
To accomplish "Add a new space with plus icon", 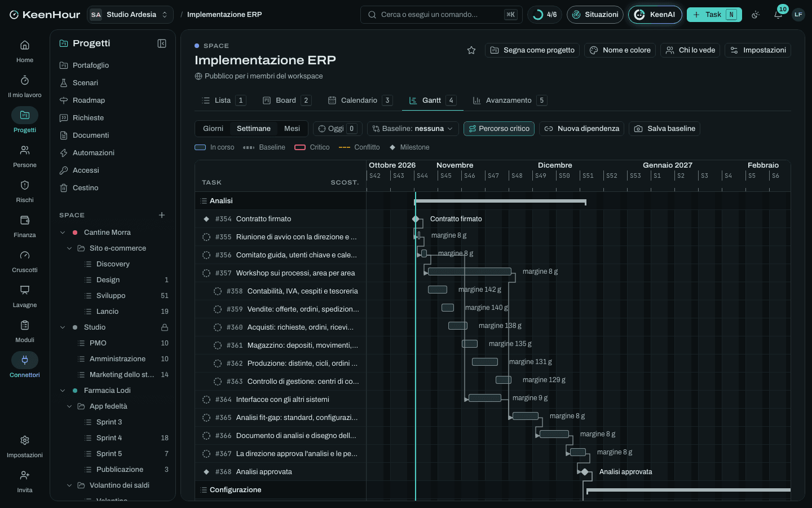I will pos(162,215).
